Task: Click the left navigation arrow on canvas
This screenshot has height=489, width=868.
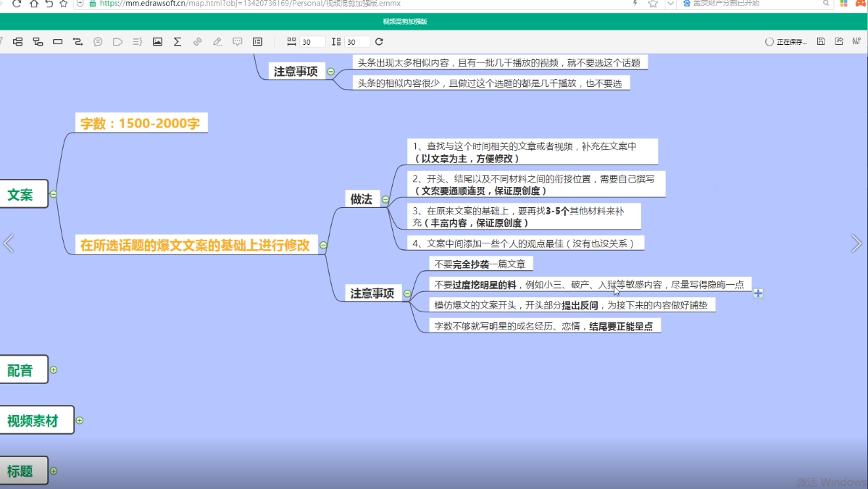Action: coord(9,243)
